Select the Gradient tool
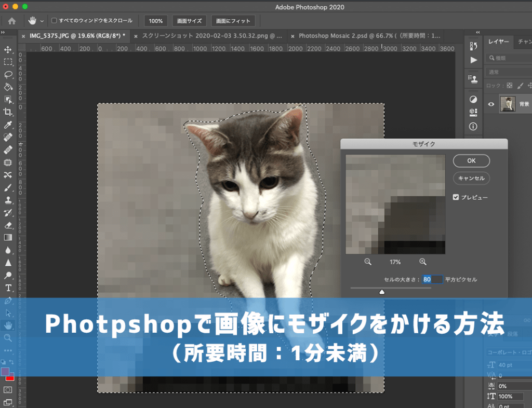This screenshot has width=532, height=408. coord(8,238)
